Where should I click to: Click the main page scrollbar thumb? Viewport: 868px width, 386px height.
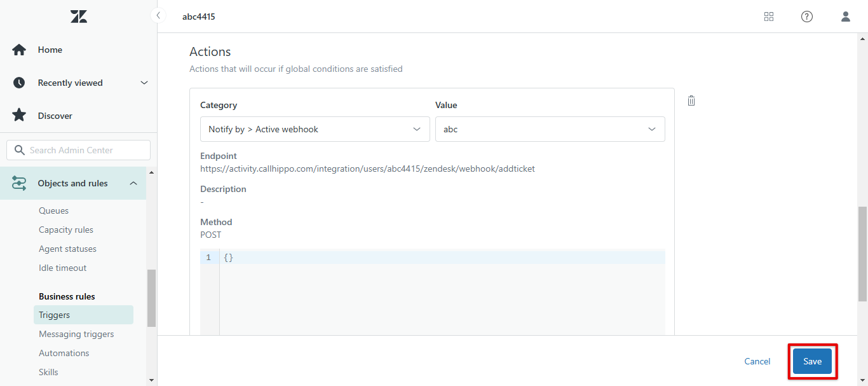tap(862, 254)
